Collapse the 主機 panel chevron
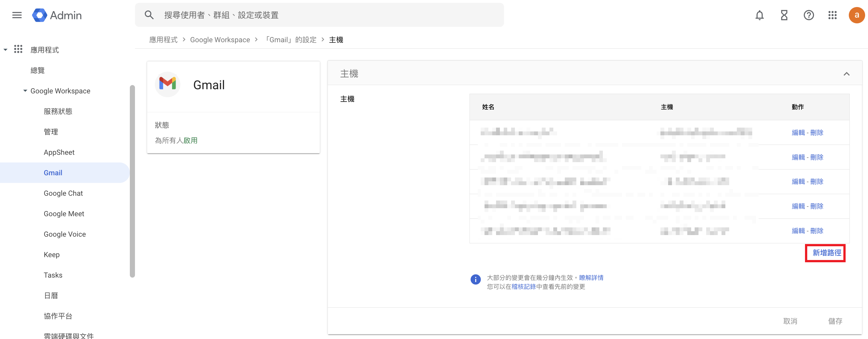868x339 pixels. point(847,74)
